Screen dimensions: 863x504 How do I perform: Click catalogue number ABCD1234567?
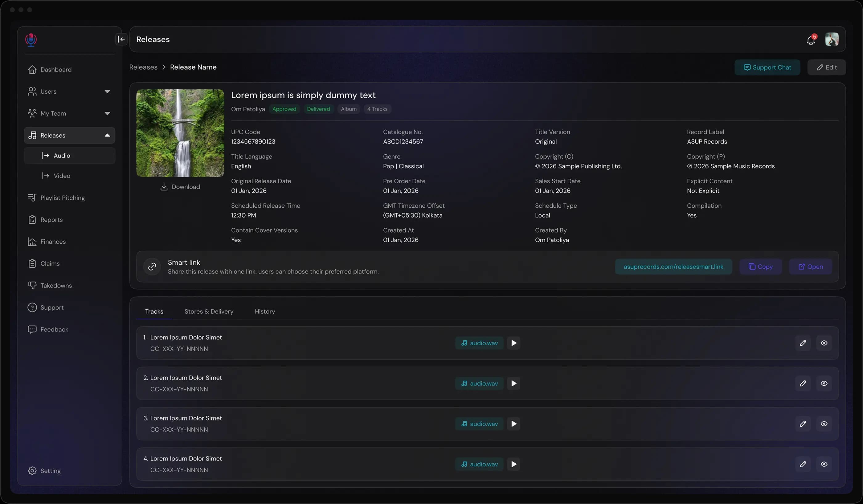(403, 141)
